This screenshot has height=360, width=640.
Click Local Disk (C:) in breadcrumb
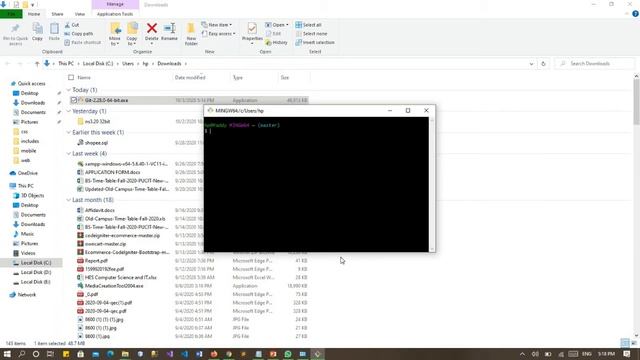[x=98, y=64]
